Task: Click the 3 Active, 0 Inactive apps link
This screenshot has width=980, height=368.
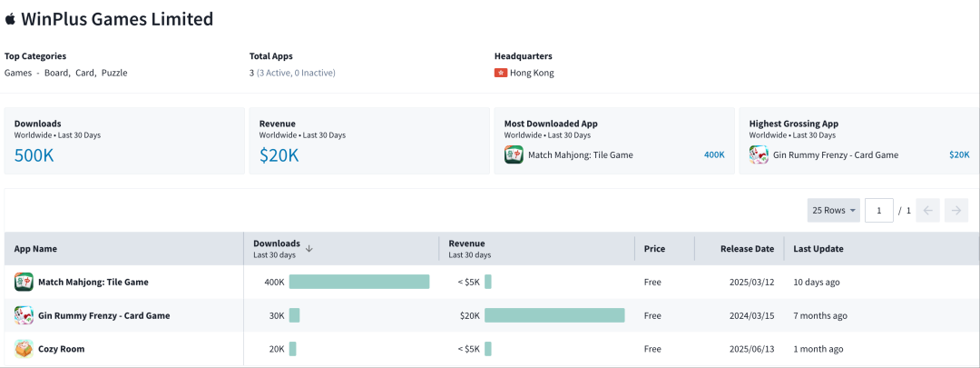Action: (x=299, y=73)
